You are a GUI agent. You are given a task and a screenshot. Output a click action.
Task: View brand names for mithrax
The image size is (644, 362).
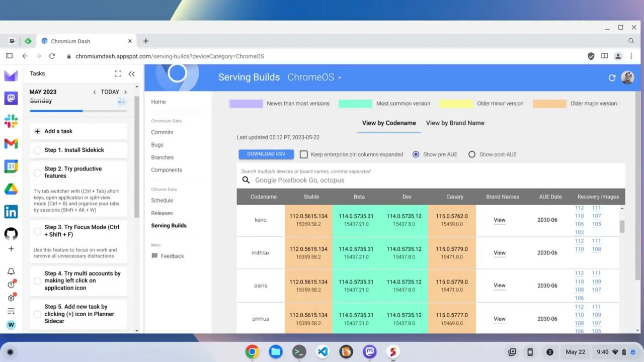[499, 253]
